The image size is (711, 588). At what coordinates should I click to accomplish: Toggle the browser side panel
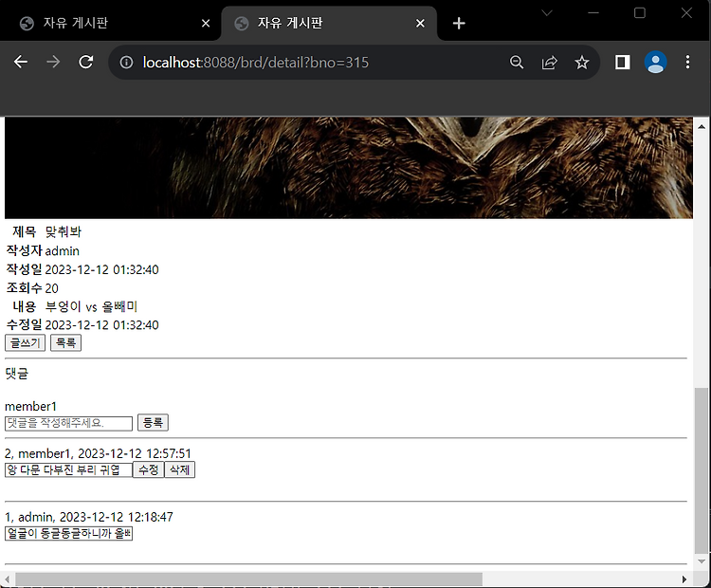coord(623,63)
